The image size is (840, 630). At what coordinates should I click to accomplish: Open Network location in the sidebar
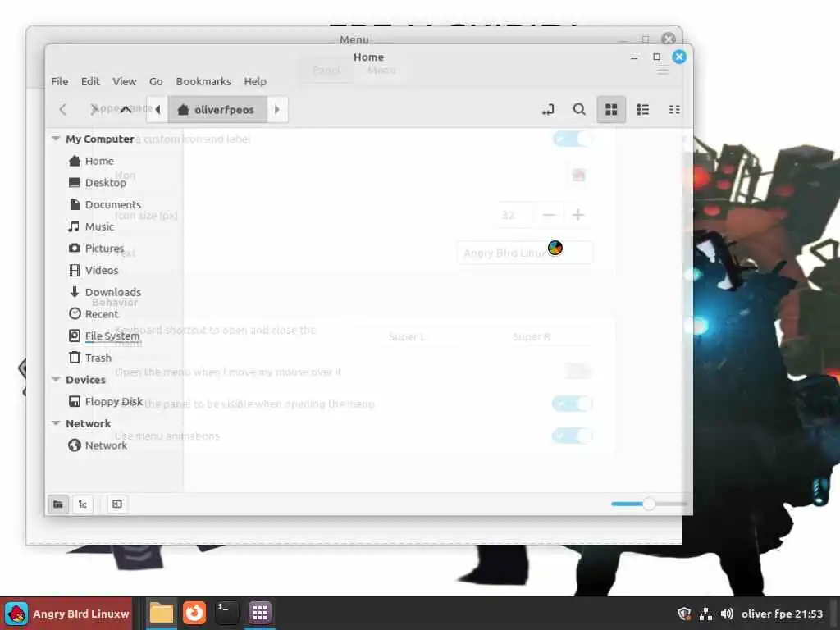[x=98, y=445]
